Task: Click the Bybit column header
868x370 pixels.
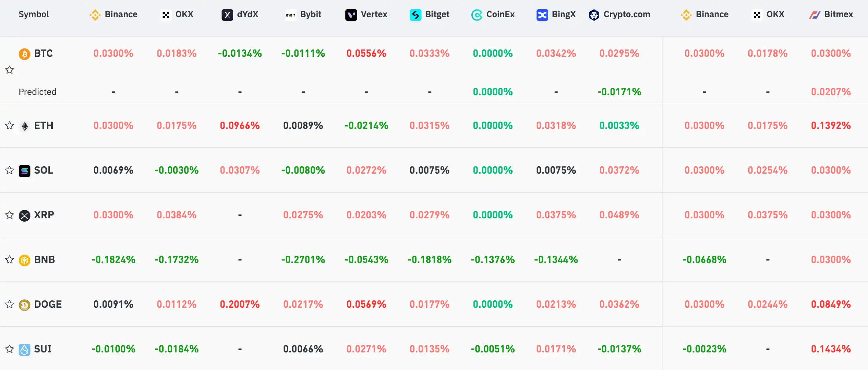Action: [303, 15]
